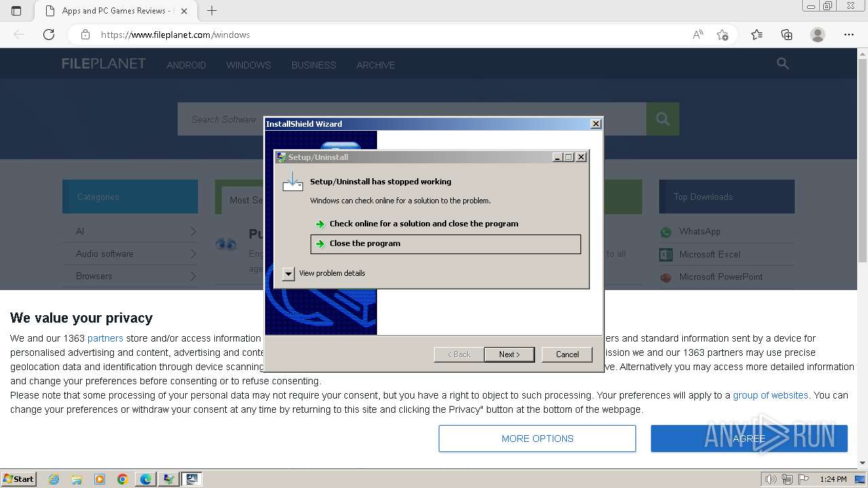
Task: Click the taskbar clock
Action: click(x=833, y=479)
